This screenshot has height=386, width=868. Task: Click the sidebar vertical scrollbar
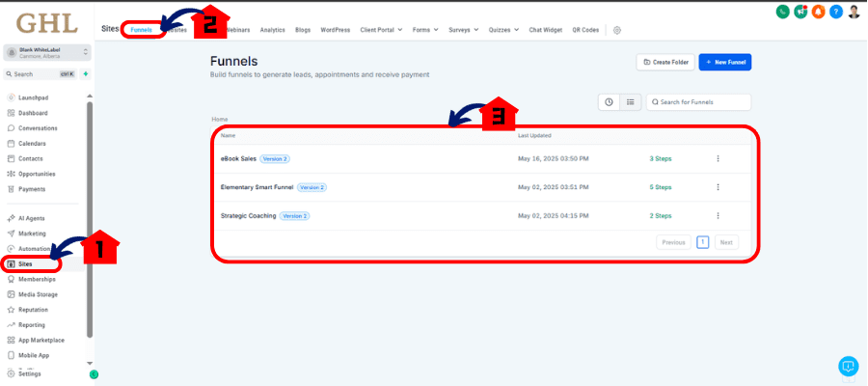[90, 219]
